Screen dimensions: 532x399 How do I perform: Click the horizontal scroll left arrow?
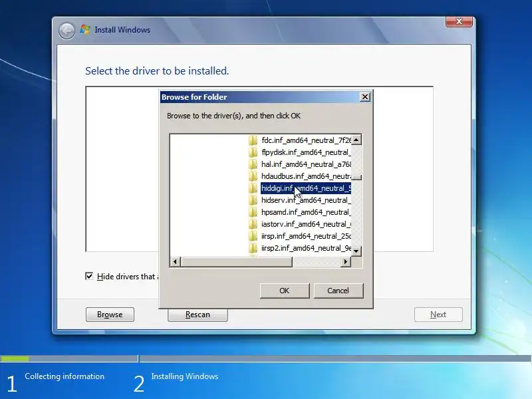click(175, 261)
